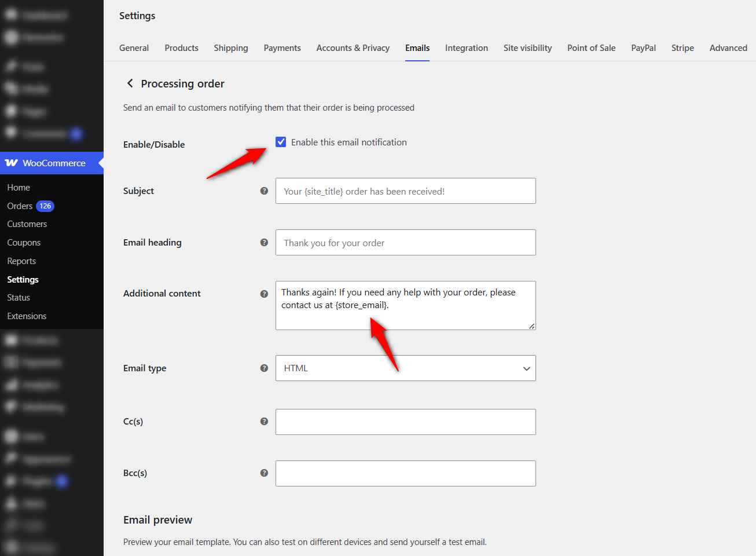The width and height of the screenshot is (756, 556).
Task: Click into the Cc(s) input field
Action: (406, 422)
